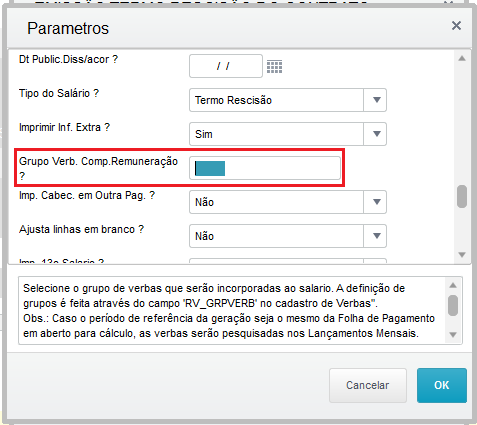Expand Ajusta linhas em branco dropdown
477x425 pixels.
[376, 236]
